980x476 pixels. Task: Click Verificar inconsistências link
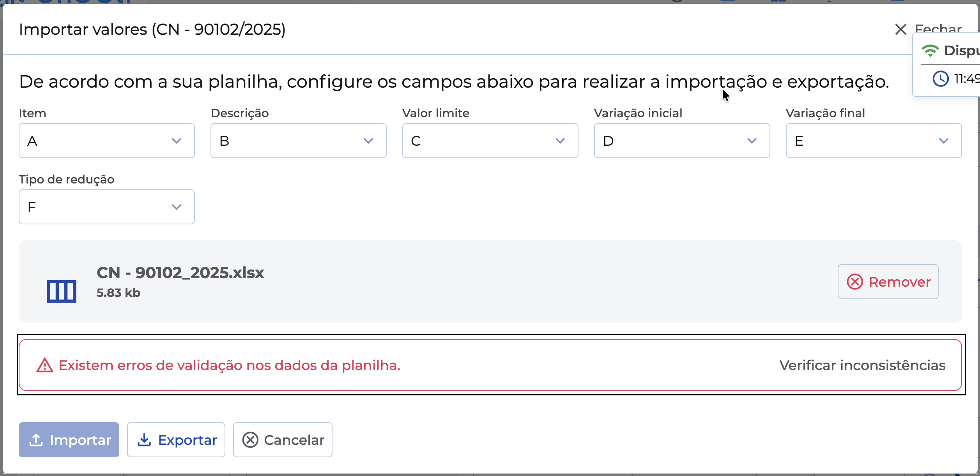click(x=862, y=365)
